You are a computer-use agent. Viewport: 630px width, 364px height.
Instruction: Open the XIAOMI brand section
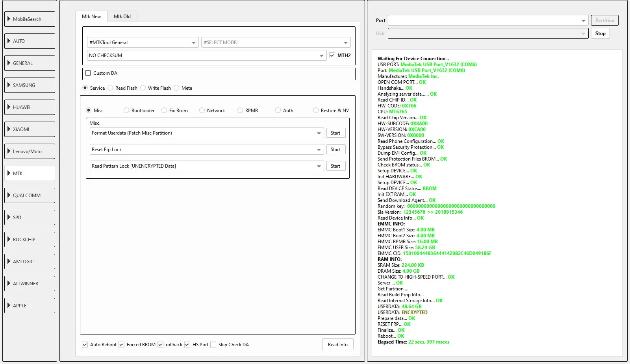point(30,129)
